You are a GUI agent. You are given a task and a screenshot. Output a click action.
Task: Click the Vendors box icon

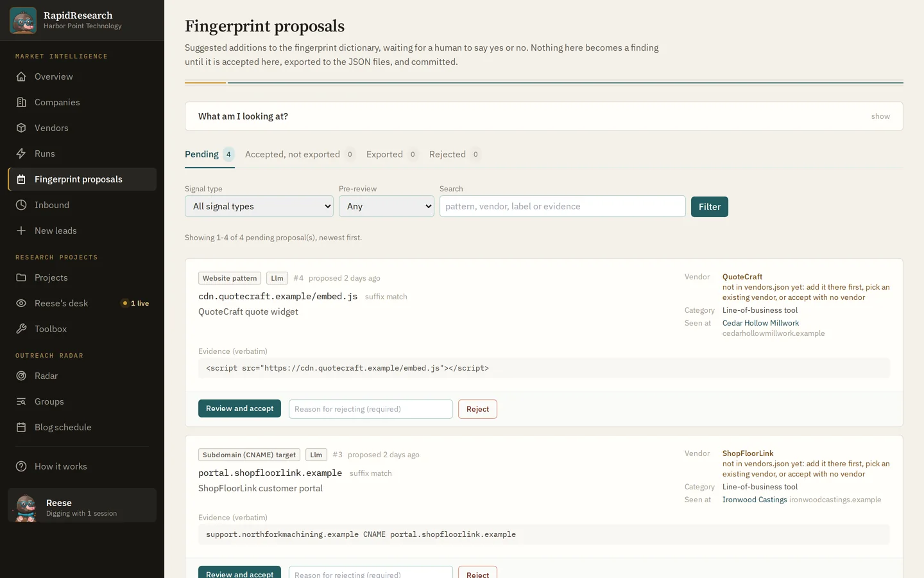pos(21,128)
